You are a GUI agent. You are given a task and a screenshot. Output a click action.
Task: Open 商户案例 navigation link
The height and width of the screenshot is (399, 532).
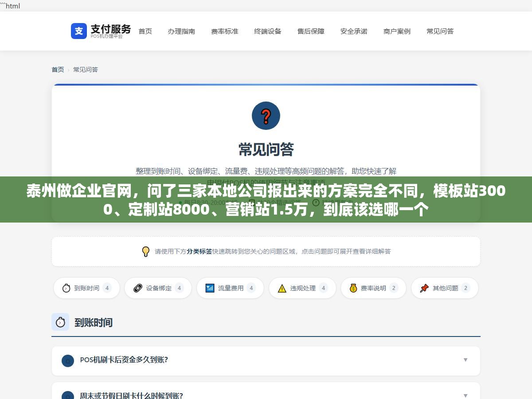(397, 31)
